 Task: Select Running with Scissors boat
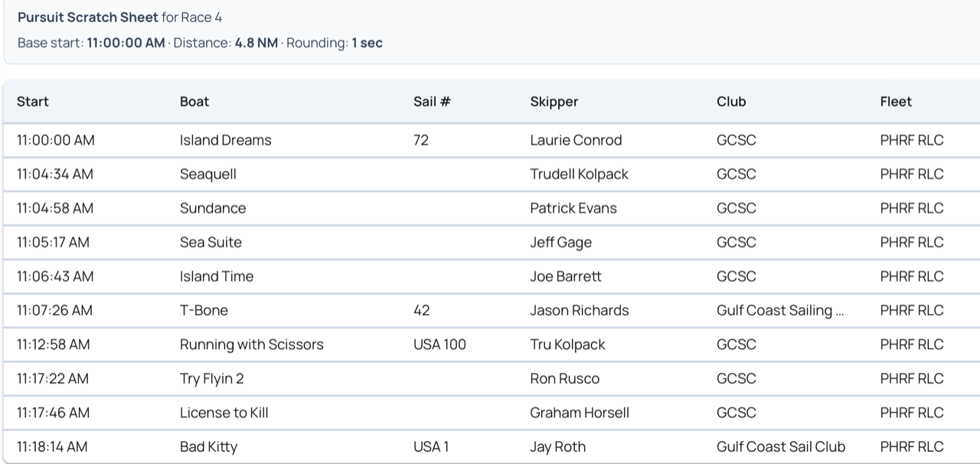click(x=252, y=345)
